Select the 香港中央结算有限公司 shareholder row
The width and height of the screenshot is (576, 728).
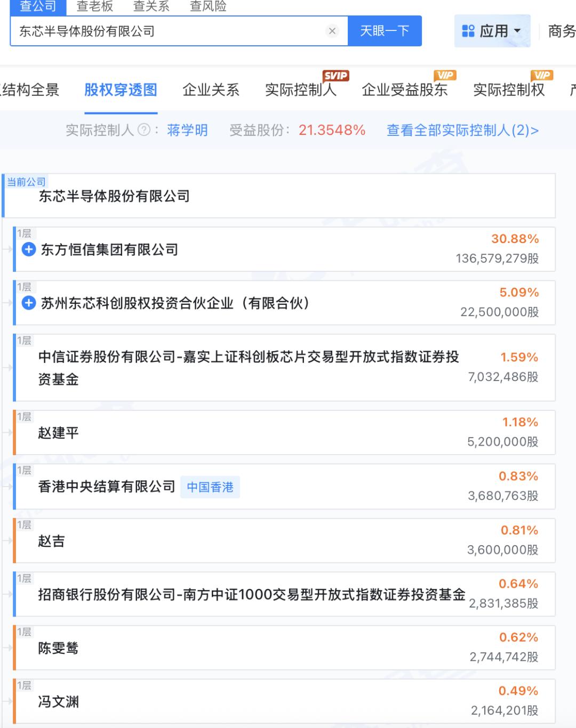(107, 487)
